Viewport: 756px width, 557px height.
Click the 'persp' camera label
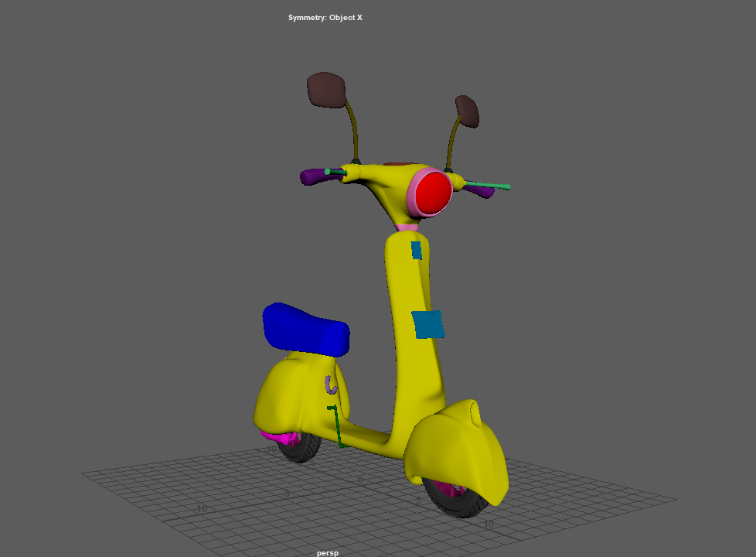coord(328,552)
